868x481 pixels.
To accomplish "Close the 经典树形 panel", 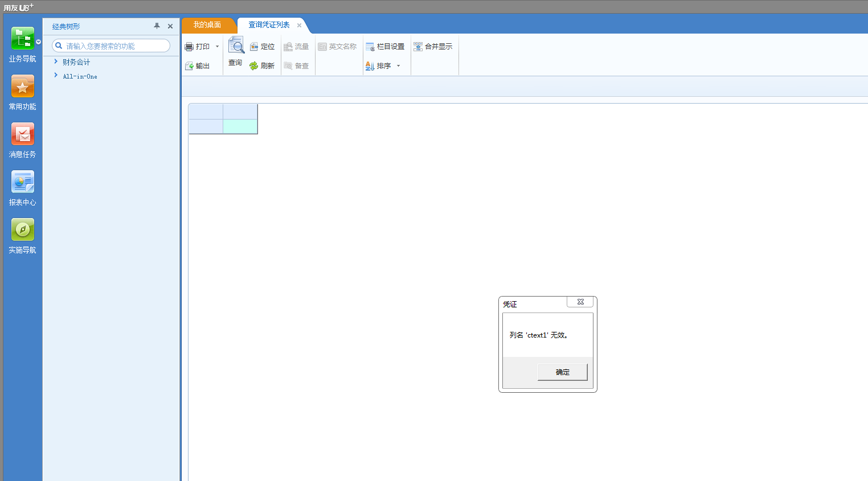I will [170, 26].
